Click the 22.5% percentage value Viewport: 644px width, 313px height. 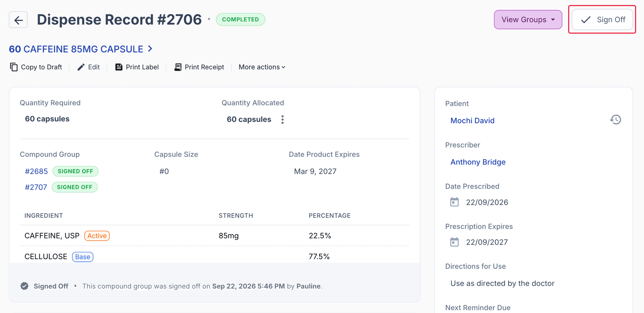(320, 236)
